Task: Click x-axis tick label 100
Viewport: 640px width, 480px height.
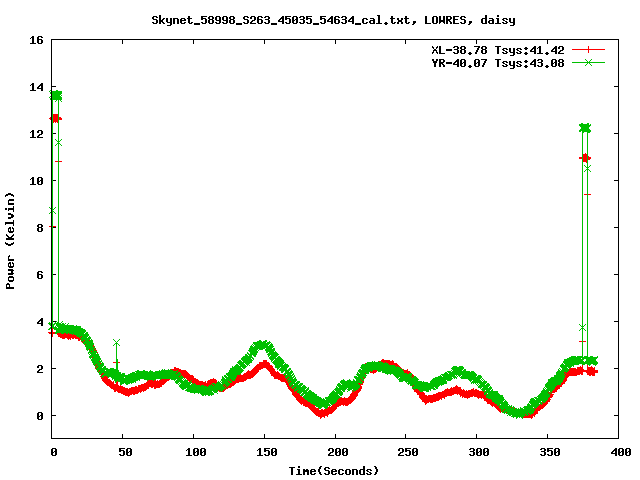Action: 196,452
